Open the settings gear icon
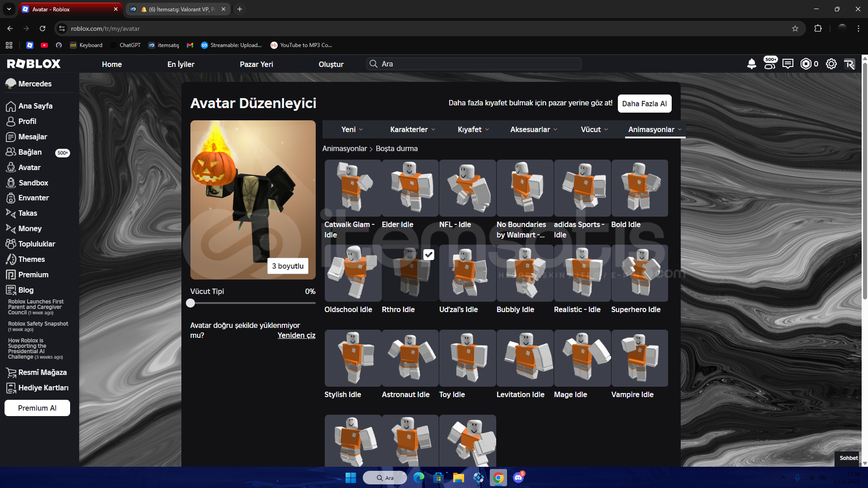Viewport: 868px width, 488px height. click(831, 64)
